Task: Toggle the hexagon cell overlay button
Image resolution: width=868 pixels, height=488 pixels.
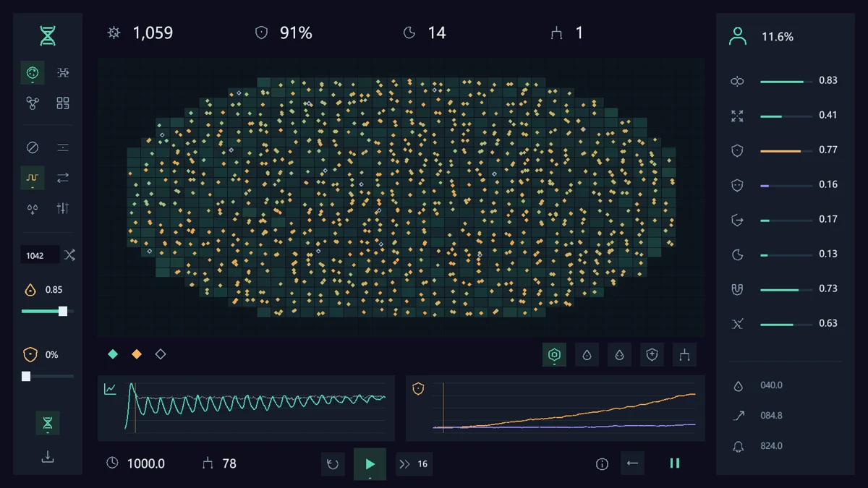Action: click(x=555, y=355)
